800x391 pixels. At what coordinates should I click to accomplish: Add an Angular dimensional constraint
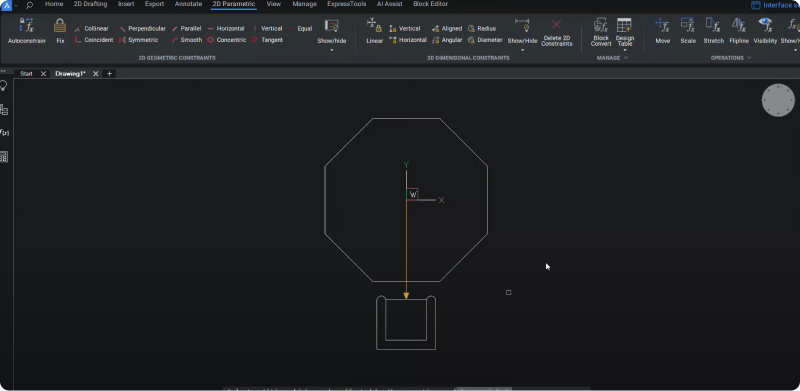(x=447, y=40)
